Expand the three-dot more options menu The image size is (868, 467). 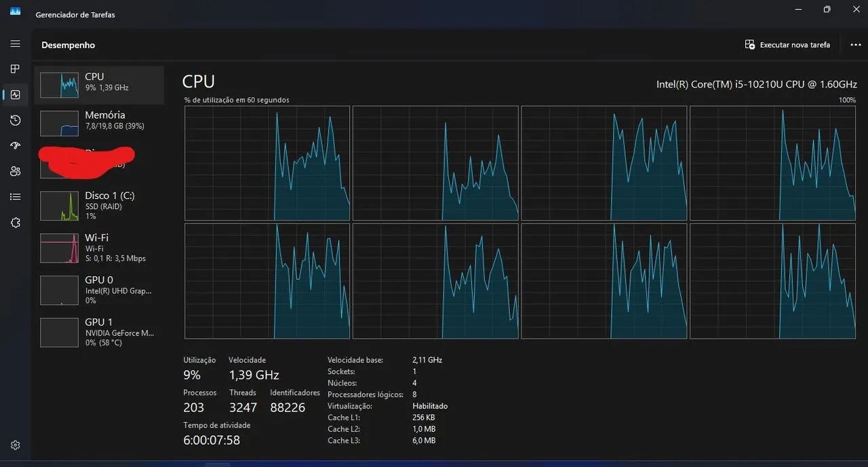[855, 45]
